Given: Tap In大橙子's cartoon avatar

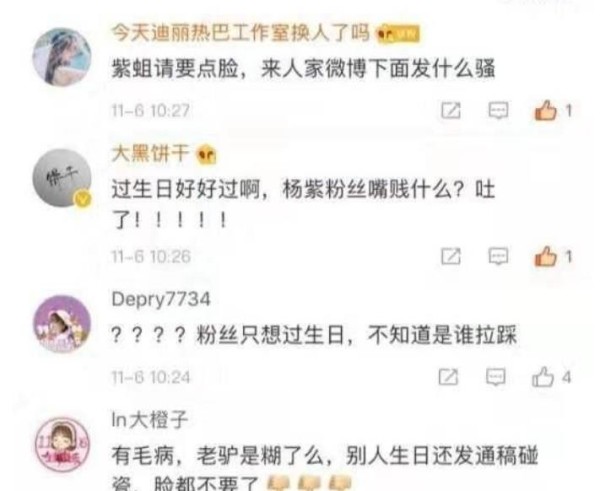Looking at the screenshot, I should tap(62, 445).
